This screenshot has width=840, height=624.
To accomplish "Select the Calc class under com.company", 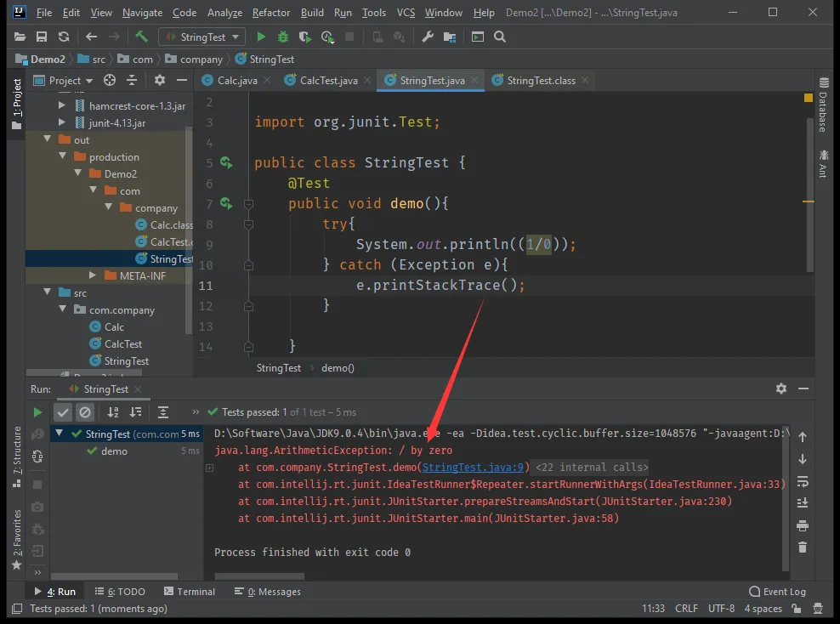I will click(114, 327).
